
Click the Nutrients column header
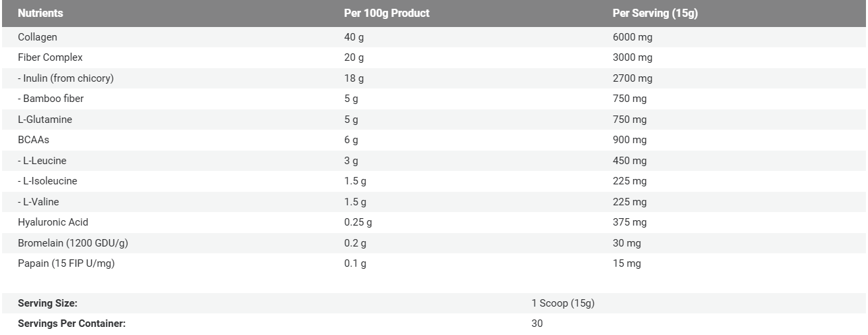pyautogui.click(x=40, y=14)
